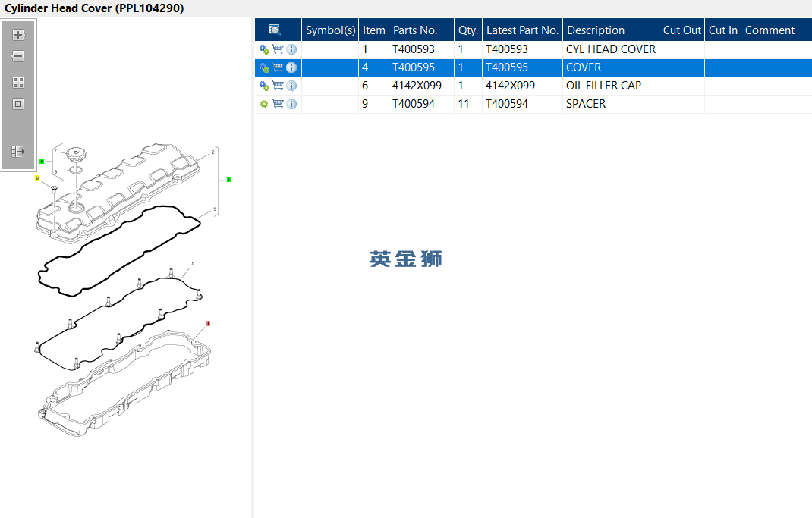Image resolution: width=812 pixels, height=518 pixels.
Task: Click the lower cover base in diagram
Action: (124, 385)
